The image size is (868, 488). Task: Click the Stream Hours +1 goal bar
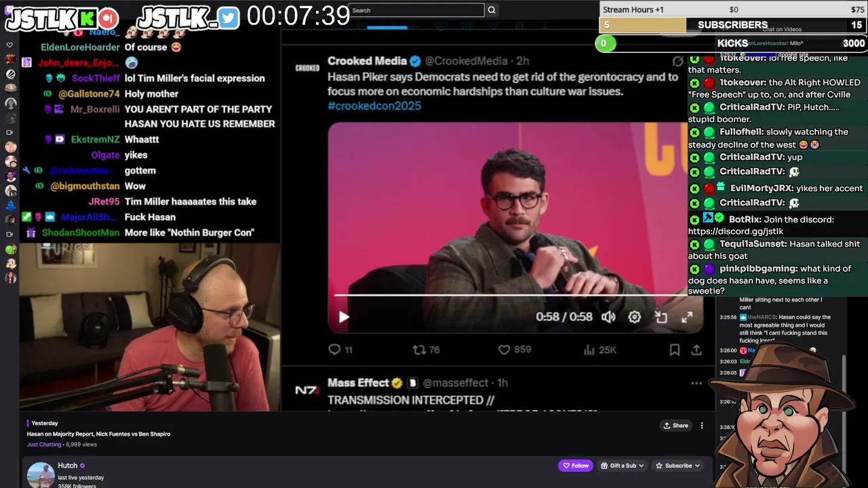pos(733,9)
